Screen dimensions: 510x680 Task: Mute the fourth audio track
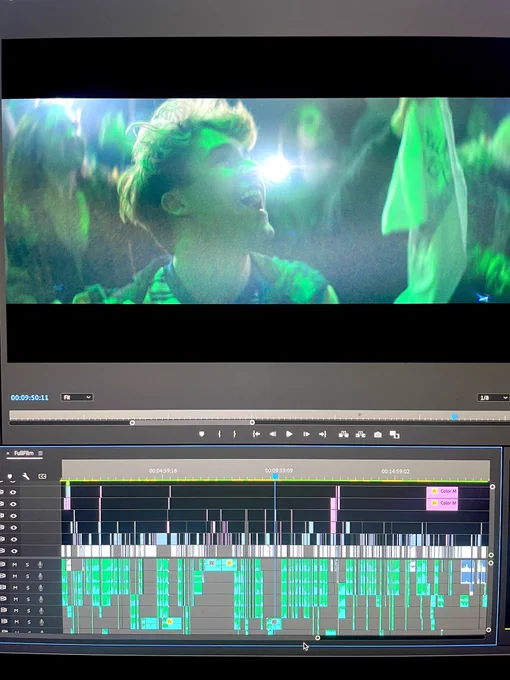(15, 599)
